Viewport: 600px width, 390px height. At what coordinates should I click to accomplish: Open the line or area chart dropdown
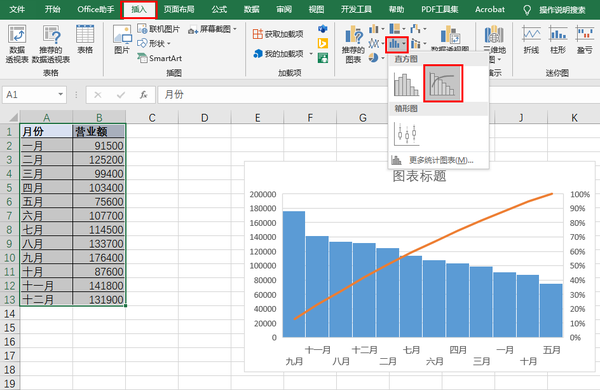click(x=377, y=43)
